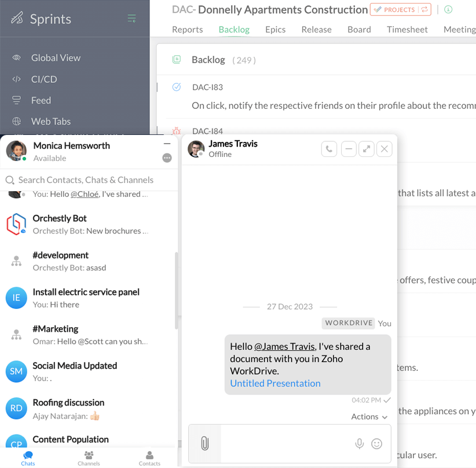The height and width of the screenshot is (468, 476).
Task: Open the Roofing discussion chat
Action: [x=89, y=408]
